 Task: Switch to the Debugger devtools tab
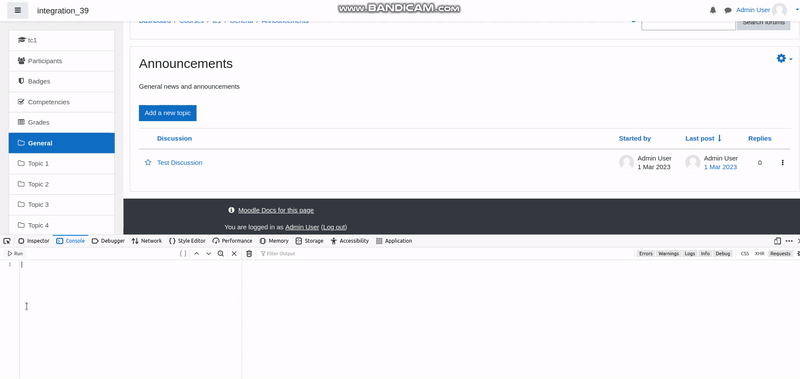(x=109, y=241)
